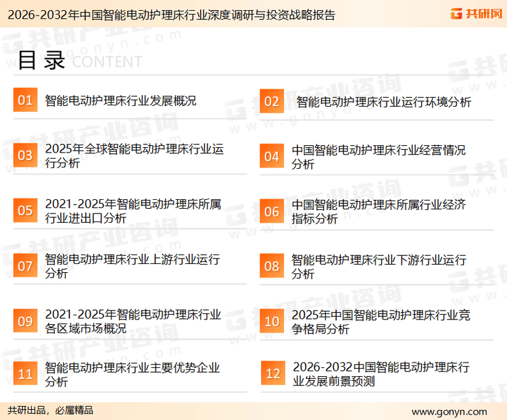Open 2025年全球智能电动护理床行业运行分析 entry

tap(134, 156)
